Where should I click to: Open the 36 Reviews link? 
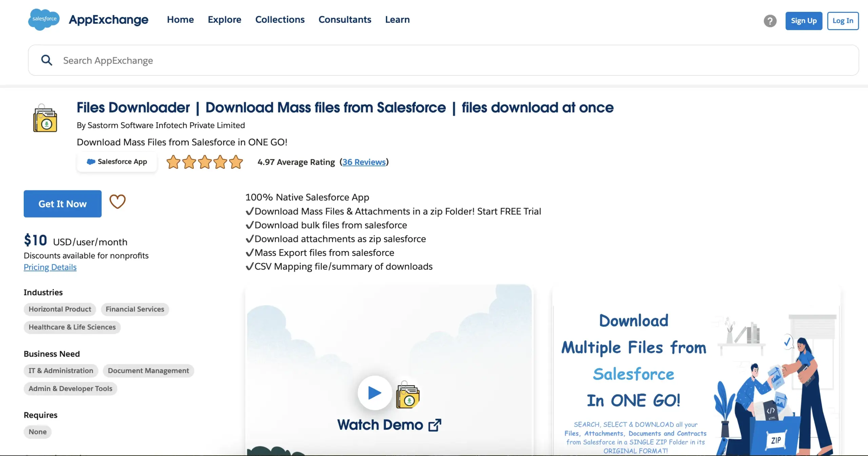click(x=364, y=162)
